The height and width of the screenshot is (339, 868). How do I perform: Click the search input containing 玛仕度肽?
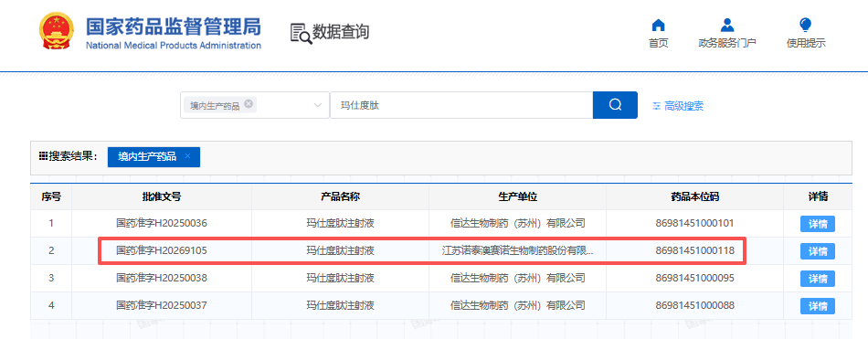click(x=461, y=105)
